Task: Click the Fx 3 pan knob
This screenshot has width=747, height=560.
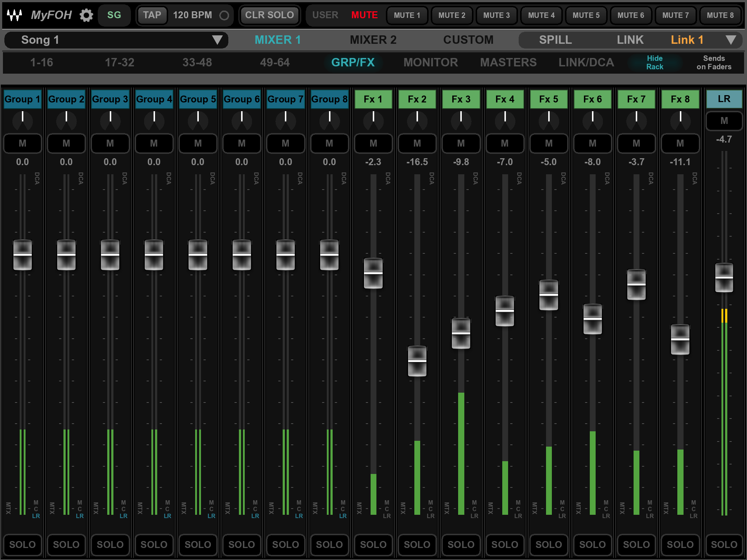Action: 461,120
